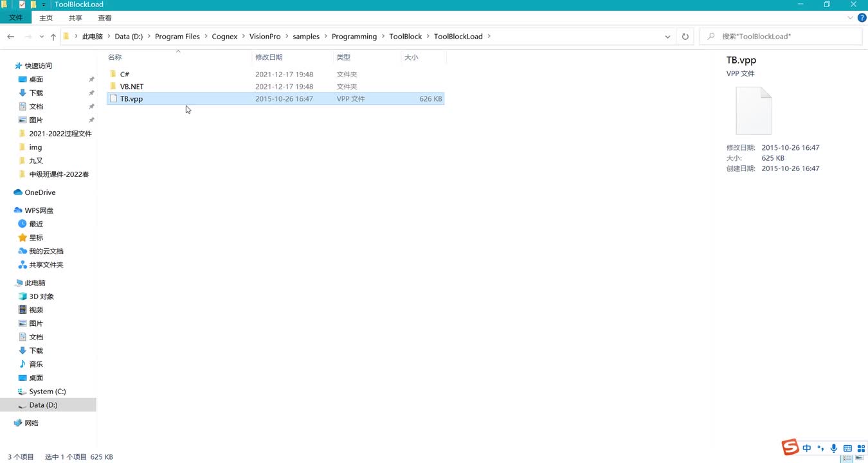Navigate to ToolBlock in the breadcrumb
Screen dimensions: 868x463
406,37
